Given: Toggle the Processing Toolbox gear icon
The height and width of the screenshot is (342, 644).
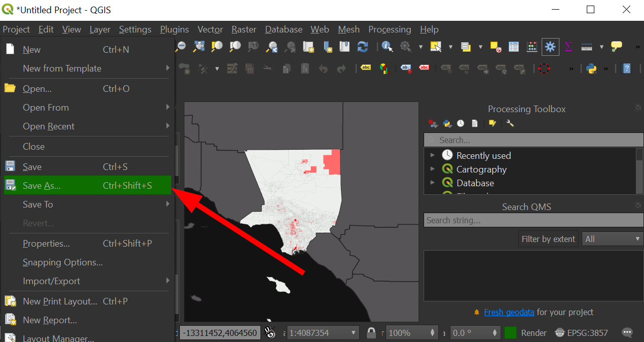Looking at the screenshot, I should click(550, 47).
